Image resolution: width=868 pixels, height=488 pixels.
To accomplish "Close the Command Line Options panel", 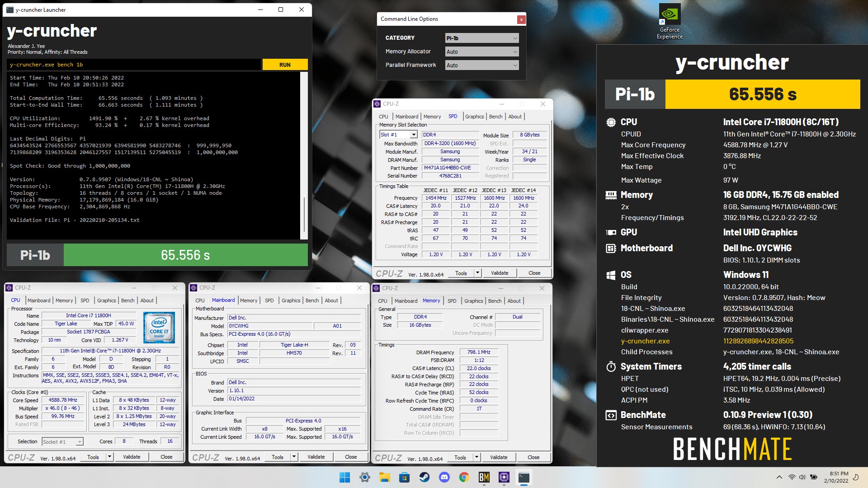I will click(521, 19).
